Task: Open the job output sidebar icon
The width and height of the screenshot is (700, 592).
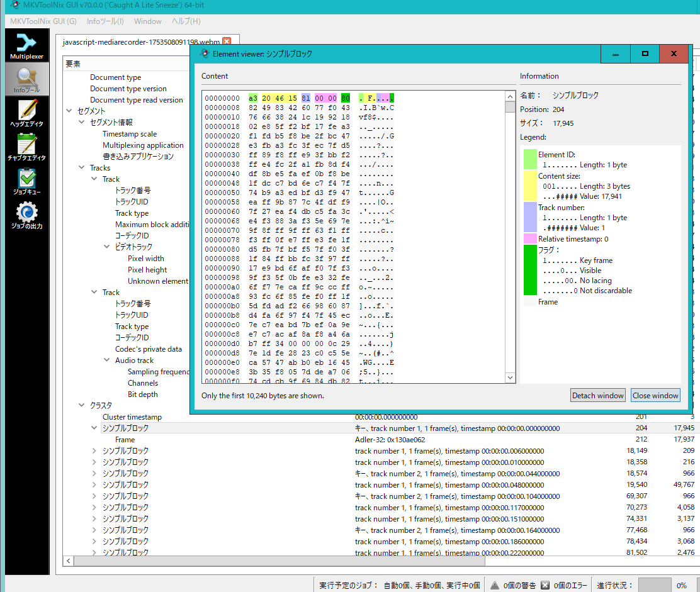Action: (x=26, y=215)
